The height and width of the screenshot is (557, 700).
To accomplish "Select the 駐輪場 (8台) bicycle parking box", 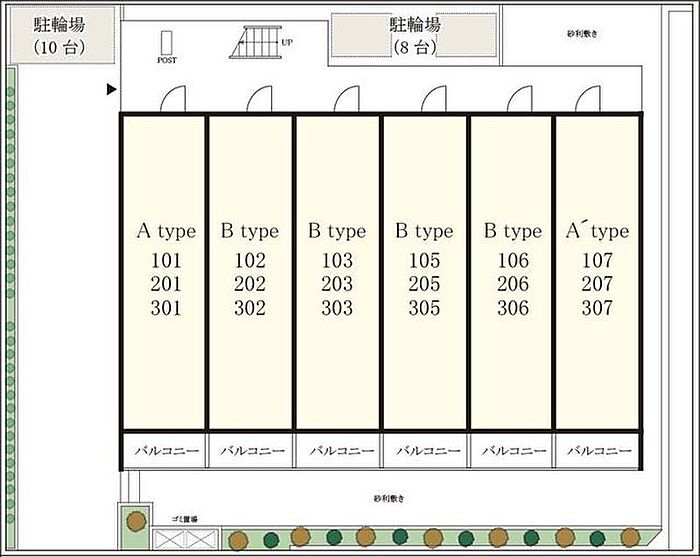I will click(x=414, y=35).
